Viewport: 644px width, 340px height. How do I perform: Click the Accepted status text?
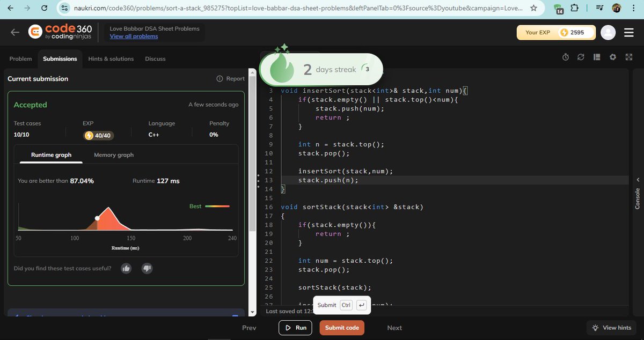click(x=31, y=105)
